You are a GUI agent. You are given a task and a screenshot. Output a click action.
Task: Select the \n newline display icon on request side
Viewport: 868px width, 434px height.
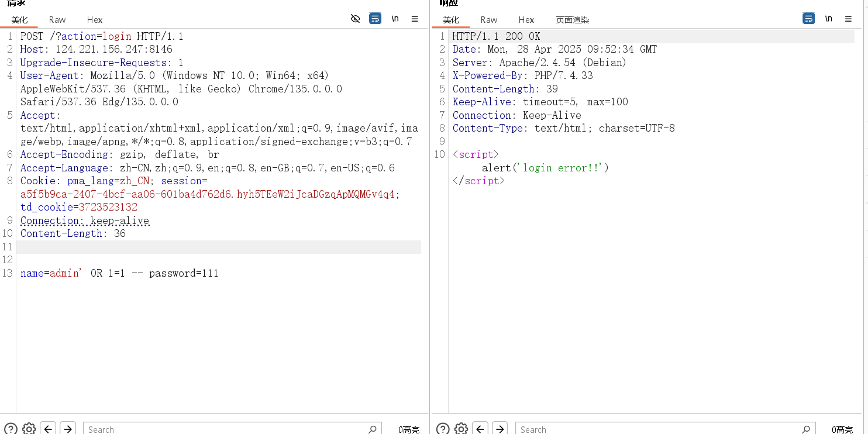coord(395,18)
